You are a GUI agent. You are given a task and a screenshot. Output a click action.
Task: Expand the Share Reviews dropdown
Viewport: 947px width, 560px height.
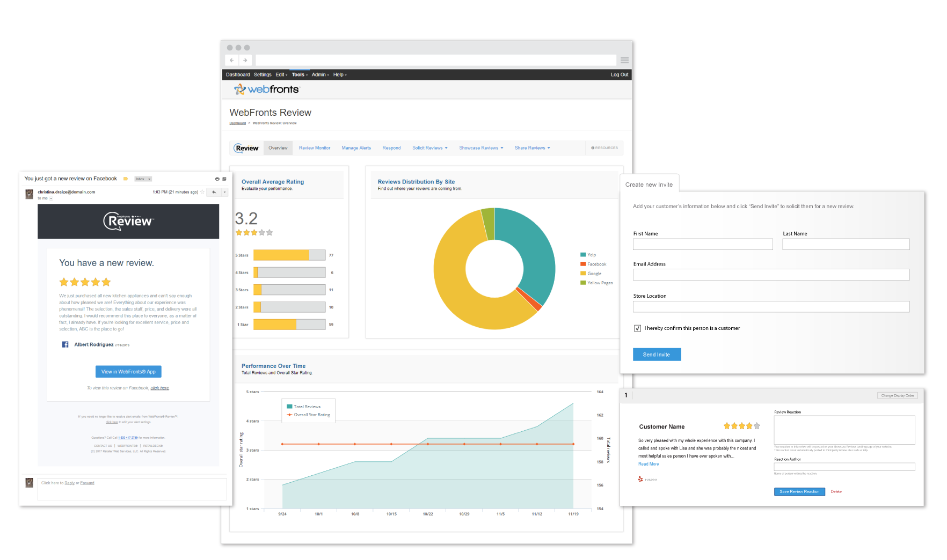coord(532,148)
